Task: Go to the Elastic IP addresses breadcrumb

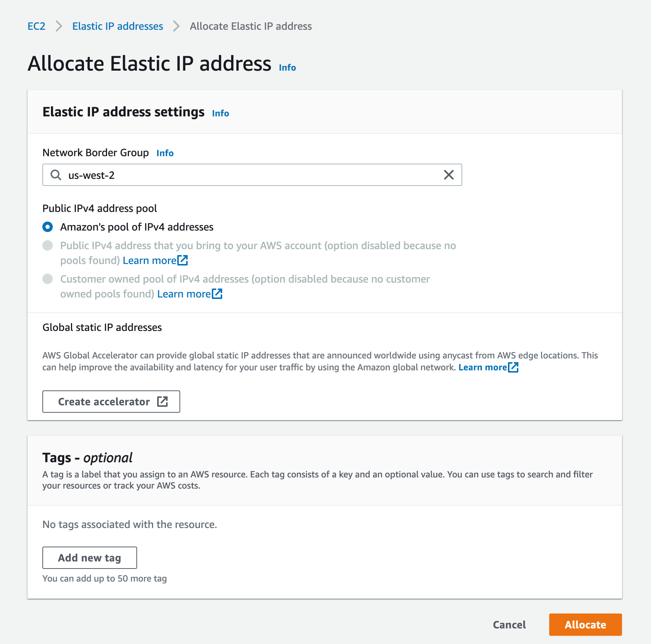Action: point(117,26)
